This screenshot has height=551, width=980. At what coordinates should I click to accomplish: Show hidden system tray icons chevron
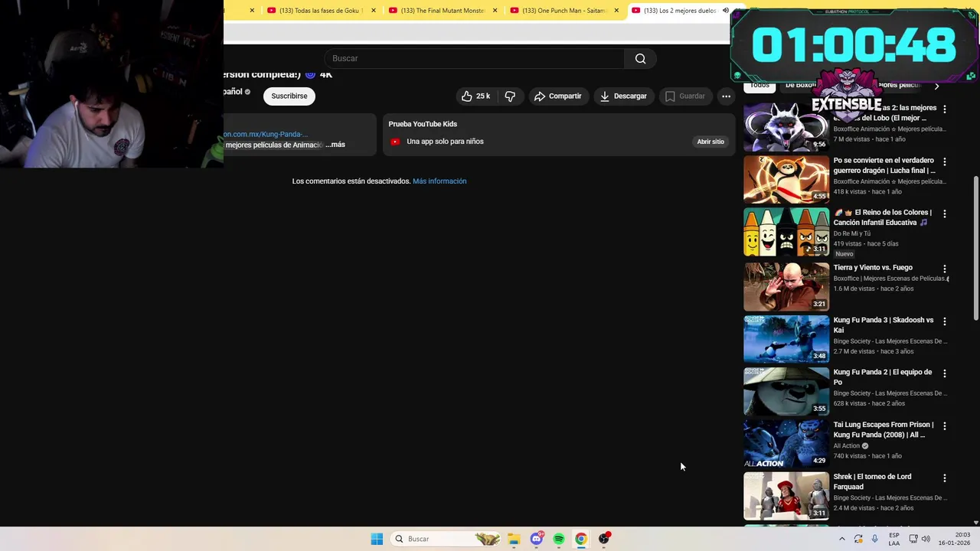[842, 539]
